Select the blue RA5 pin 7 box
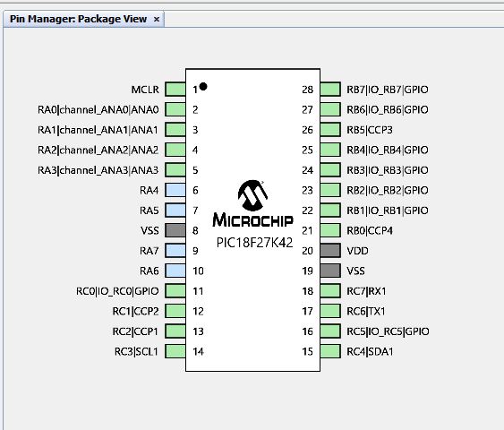This screenshot has height=430, width=504. (175, 210)
